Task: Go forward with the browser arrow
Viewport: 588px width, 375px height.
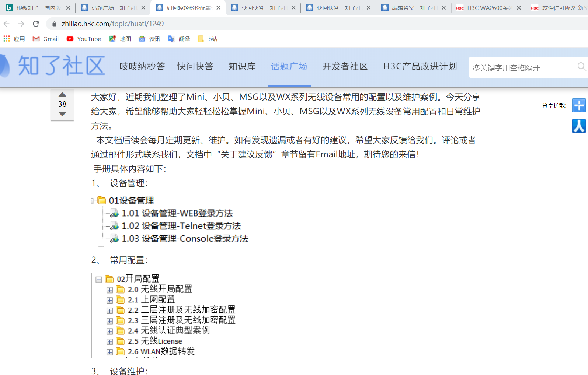Action: (21, 24)
